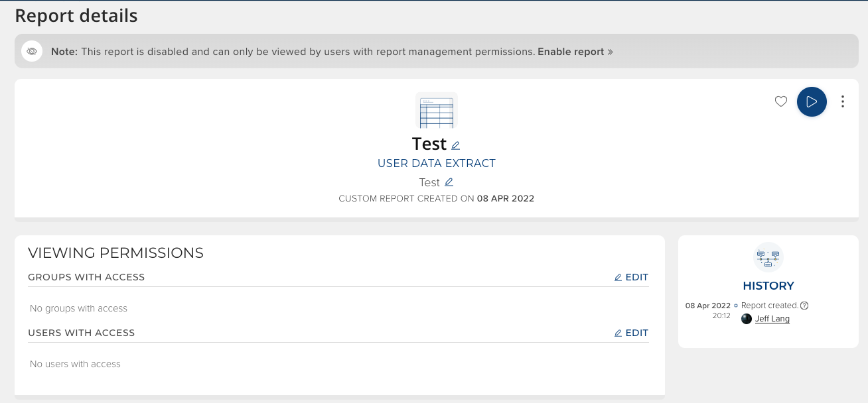Open the USER DATA EXTRACT source link
This screenshot has height=403, width=868.
tap(436, 163)
